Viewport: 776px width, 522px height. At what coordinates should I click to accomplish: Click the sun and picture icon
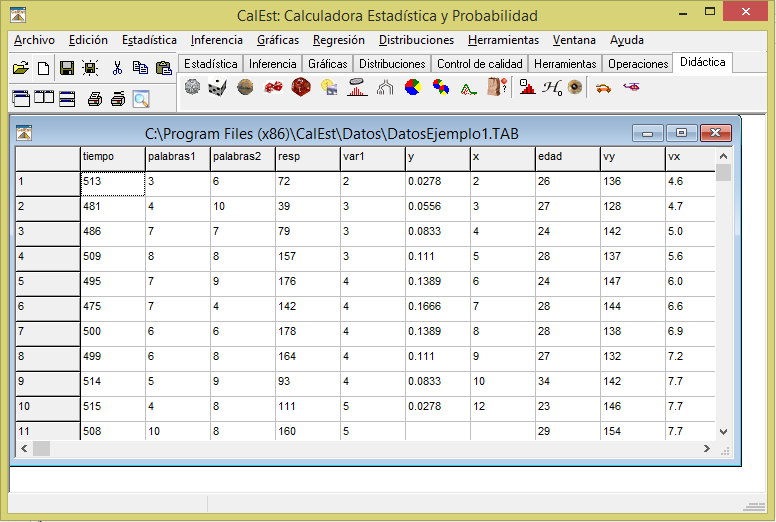coord(329,88)
